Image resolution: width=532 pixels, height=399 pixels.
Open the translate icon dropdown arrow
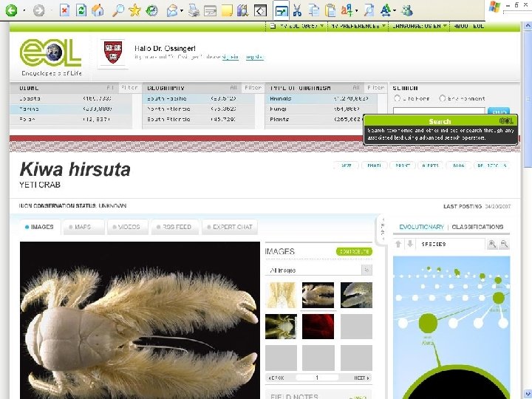point(357,11)
